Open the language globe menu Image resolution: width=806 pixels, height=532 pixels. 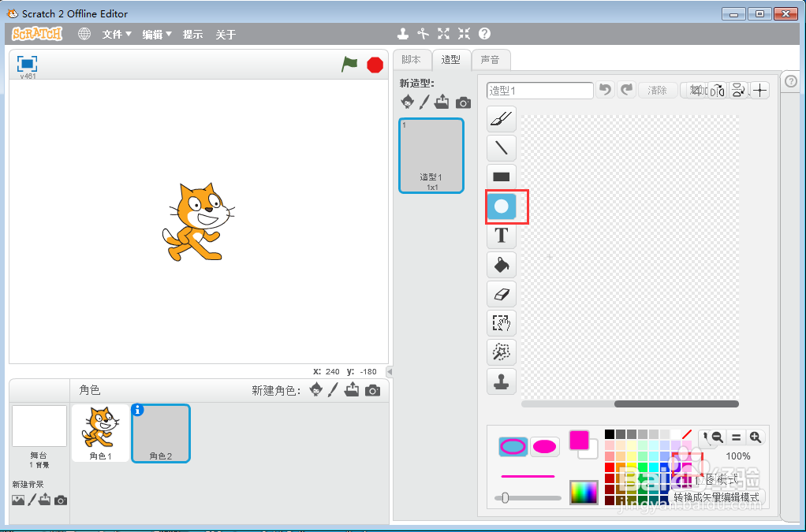(x=84, y=34)
